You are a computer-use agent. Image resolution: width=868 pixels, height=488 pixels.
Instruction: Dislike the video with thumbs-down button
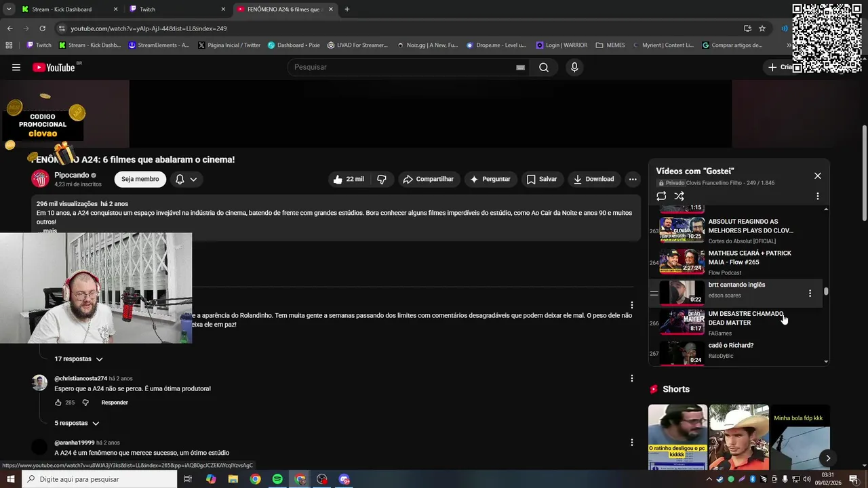(x=382, y=179)
